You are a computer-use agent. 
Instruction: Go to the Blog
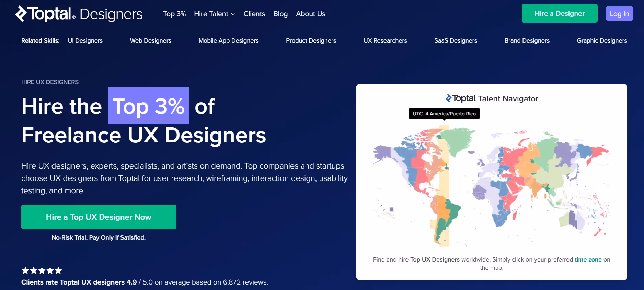[x=280, y=14]
